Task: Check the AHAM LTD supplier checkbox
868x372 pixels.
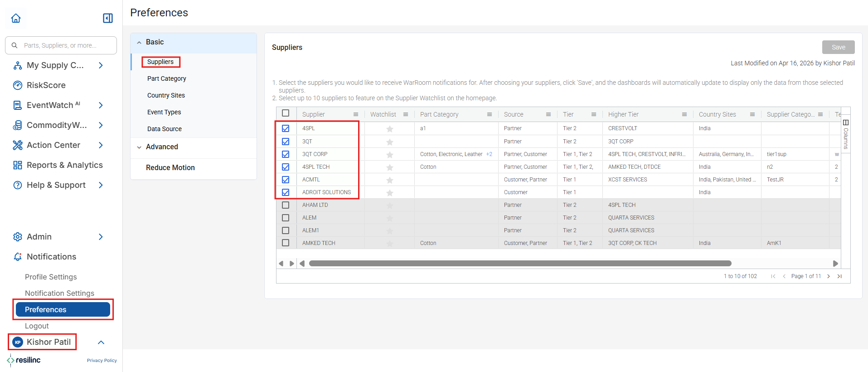Action: click(286, 205)
